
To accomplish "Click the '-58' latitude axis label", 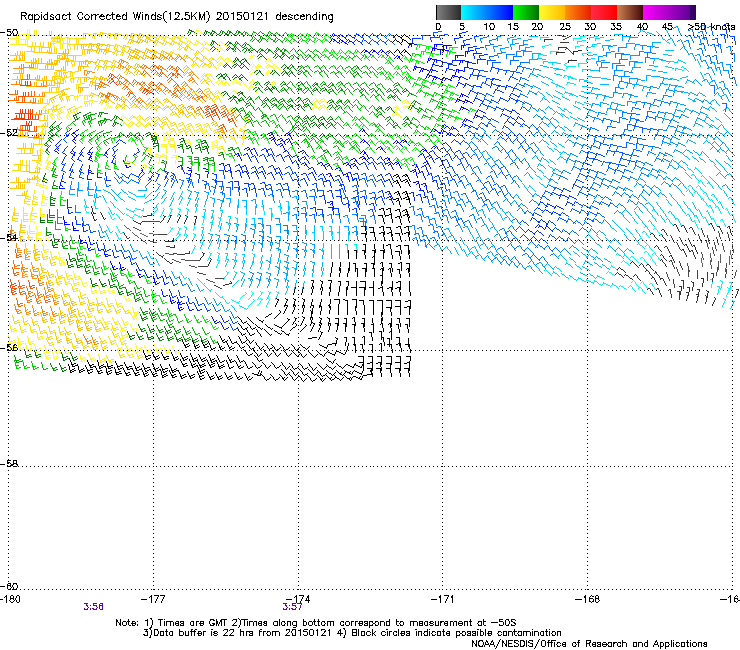I will (x=9, y=464).
